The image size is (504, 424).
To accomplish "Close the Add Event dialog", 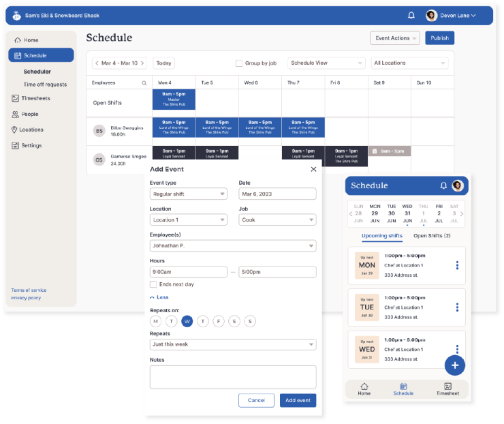I will tap(313, 169).
